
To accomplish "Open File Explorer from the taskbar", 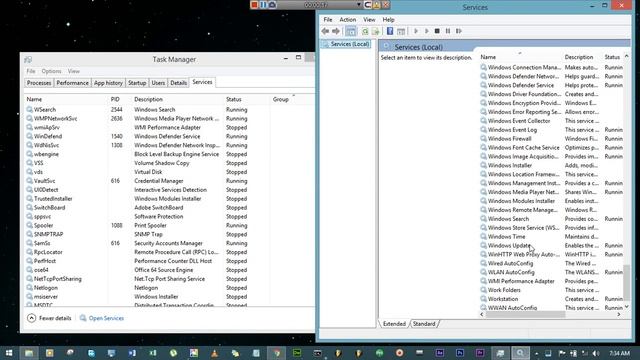I will click(29, 353).
